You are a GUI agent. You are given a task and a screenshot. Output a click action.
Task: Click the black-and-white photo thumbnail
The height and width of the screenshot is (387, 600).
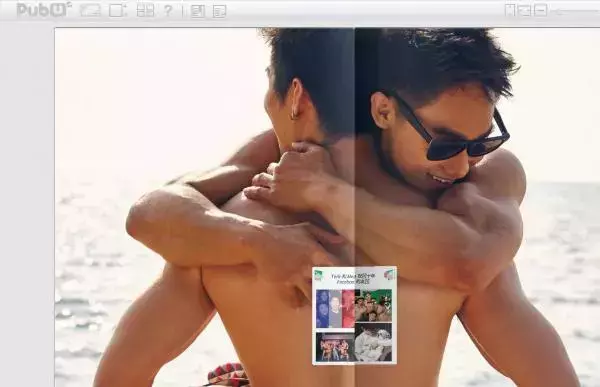[373, 342]
